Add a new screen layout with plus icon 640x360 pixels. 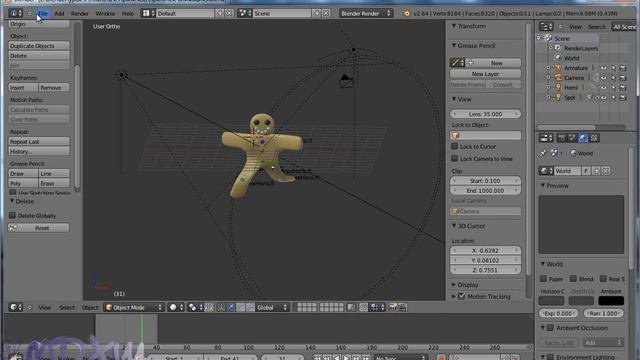220,13
